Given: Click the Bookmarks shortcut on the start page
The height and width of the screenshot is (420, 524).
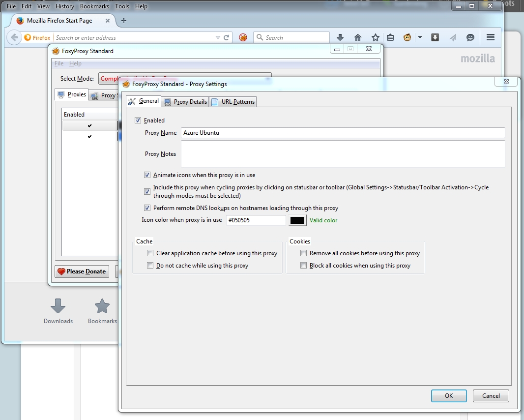Looking at the screenshot, I should (102, 311).
